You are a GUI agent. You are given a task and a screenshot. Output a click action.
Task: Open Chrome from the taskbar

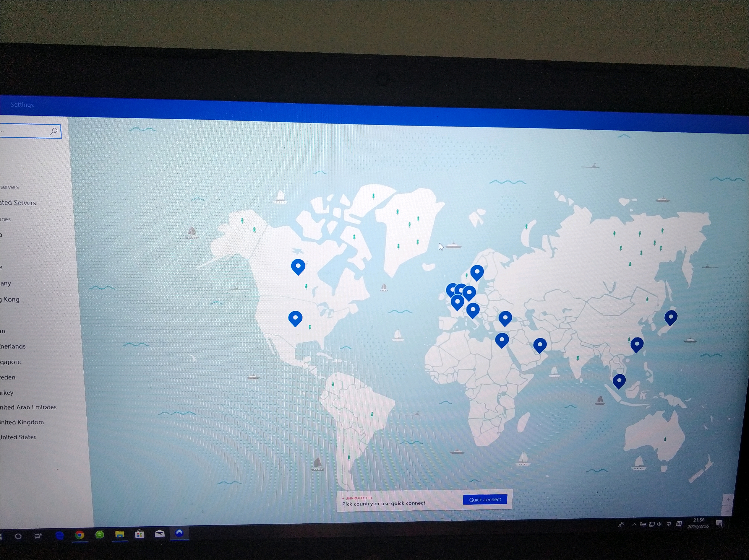tap(80, 535)
